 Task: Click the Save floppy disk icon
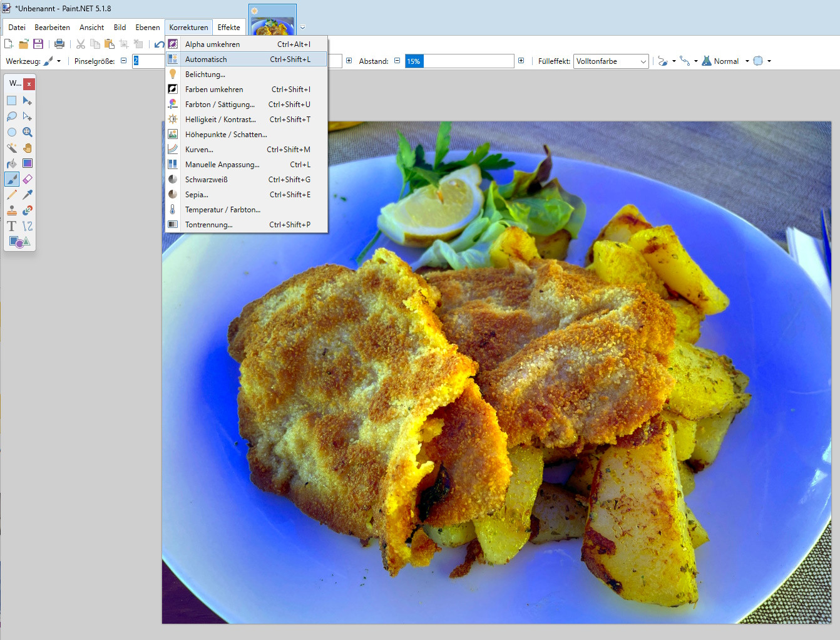(38, 44)
